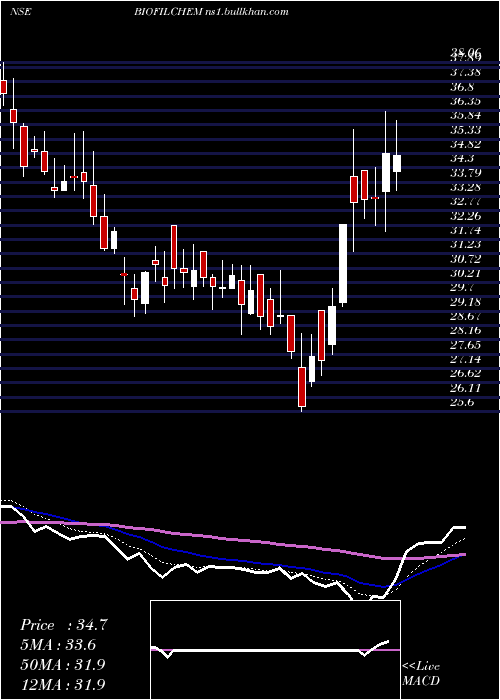Select the 28.67 price level label
Screen dimensions: 500x700
pos(466,316)
